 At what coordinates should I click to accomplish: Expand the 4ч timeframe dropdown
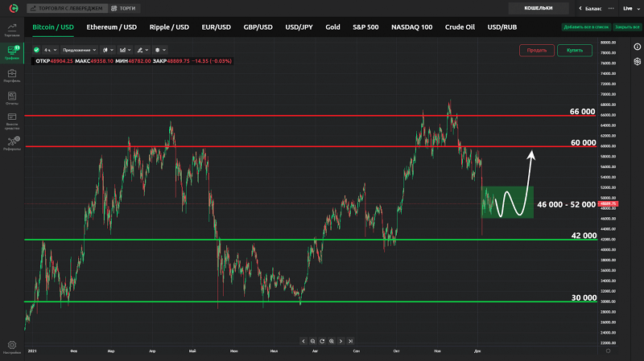(51, 49)
